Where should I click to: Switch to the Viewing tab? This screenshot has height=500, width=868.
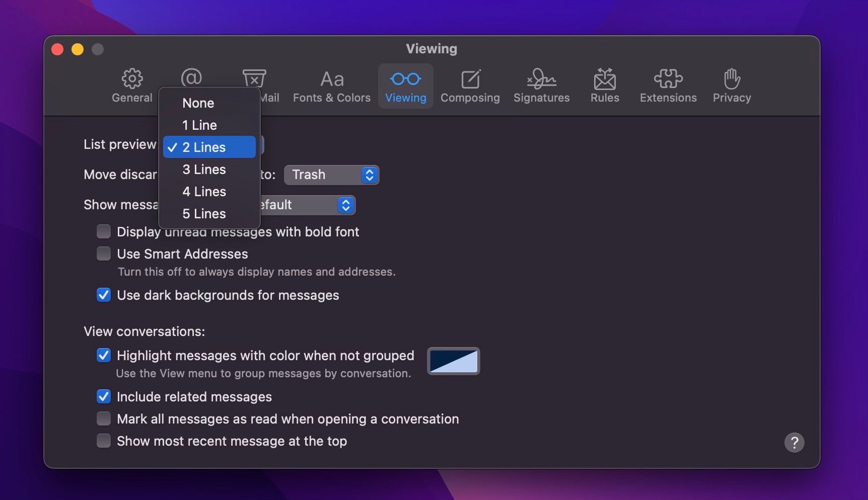coord(405,86)
